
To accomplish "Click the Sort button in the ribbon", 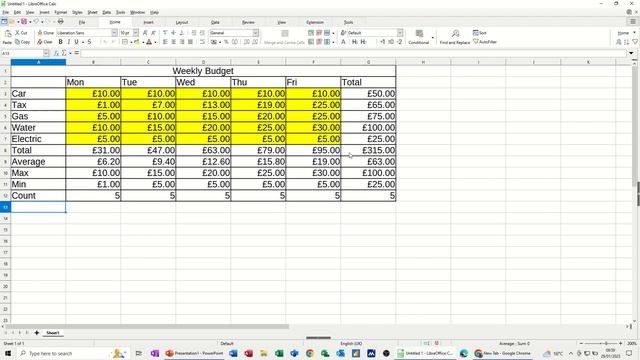I will tap(480, 33).
